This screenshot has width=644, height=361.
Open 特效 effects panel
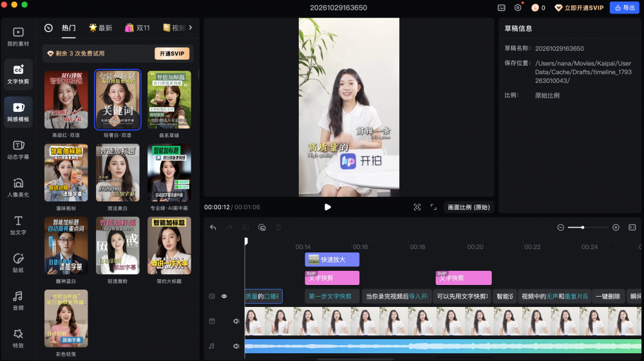(18, 338)
